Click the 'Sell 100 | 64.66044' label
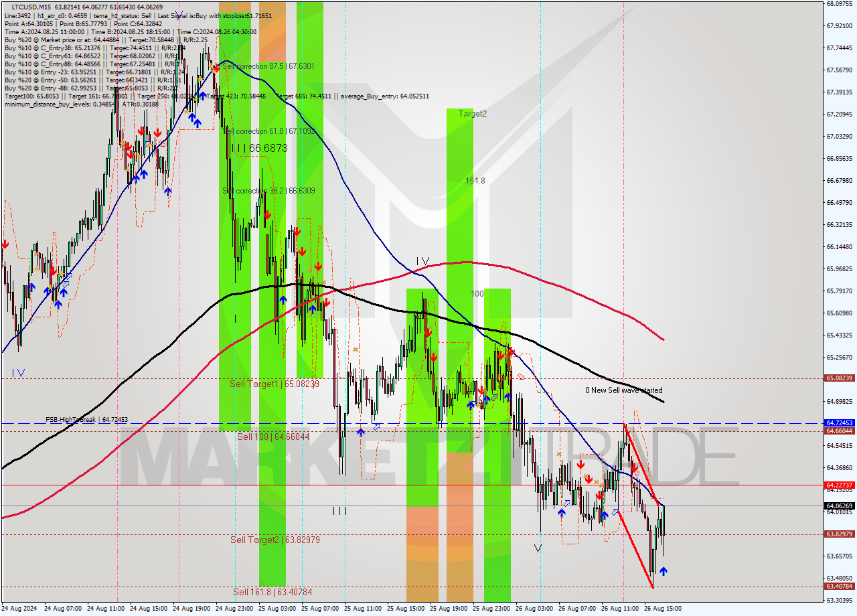 click(273, 437)
